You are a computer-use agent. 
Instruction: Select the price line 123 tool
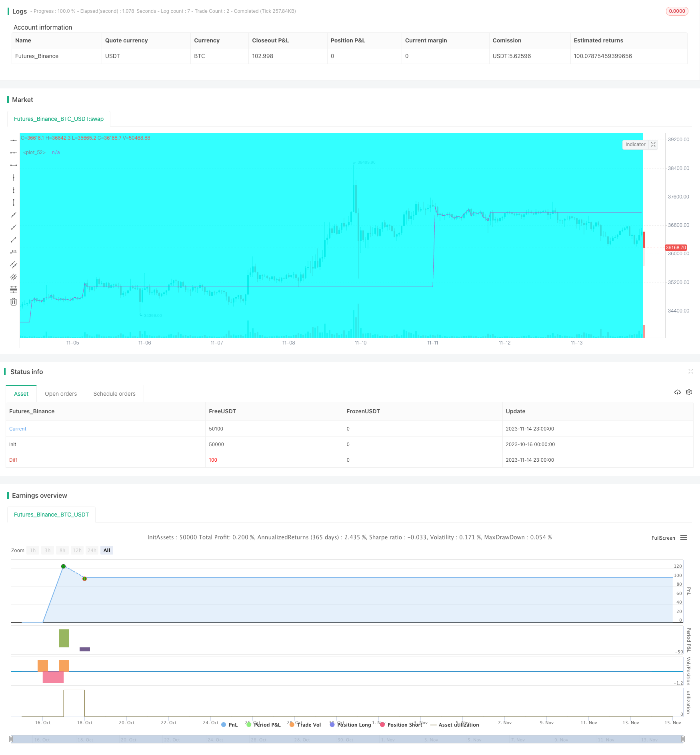(x=14, y=252)
